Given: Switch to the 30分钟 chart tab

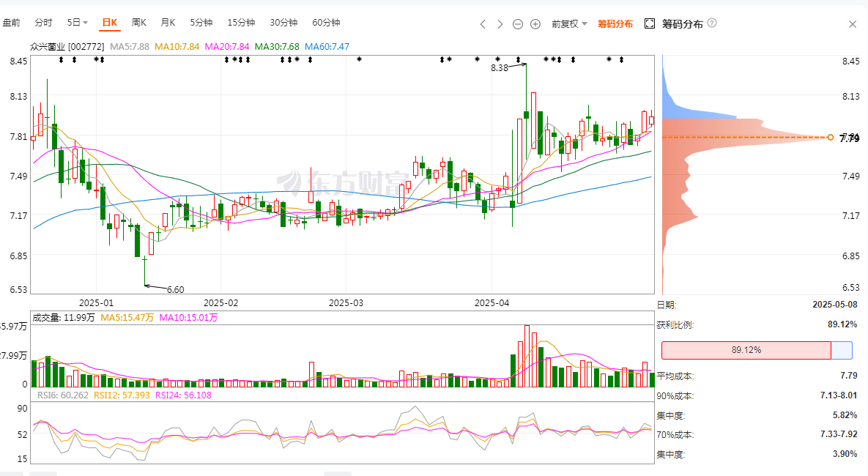Looking at the screenshot, I should [283, 23].
